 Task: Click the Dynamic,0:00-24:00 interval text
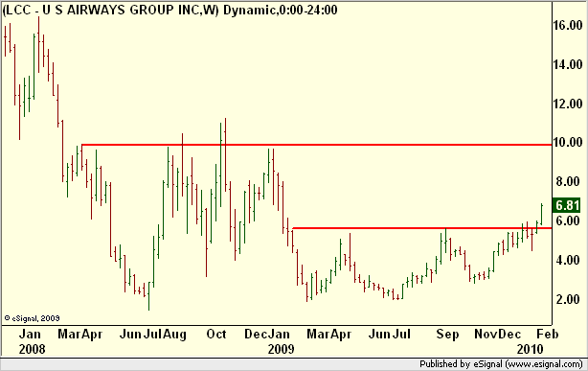pyautogui.click(x=281, y=10)
